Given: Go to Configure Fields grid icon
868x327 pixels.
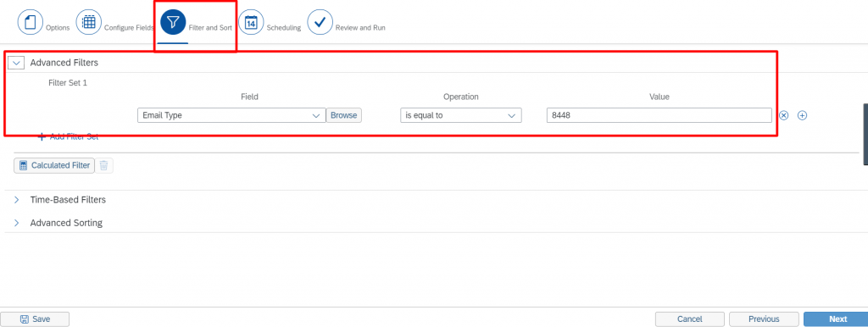Looking at the screenshot, I should point(88,23).
